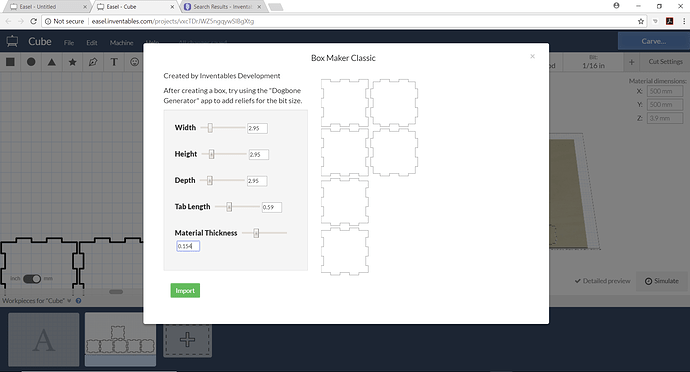690x372 pixels.
Task: Click the Tab Length slider
Action: 237,207
